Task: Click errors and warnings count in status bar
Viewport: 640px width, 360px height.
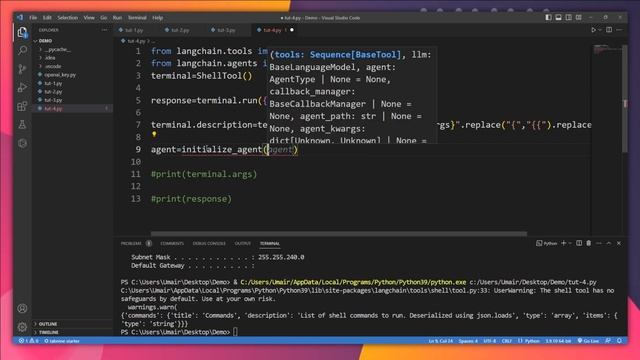Action: [x=28, y=341]
